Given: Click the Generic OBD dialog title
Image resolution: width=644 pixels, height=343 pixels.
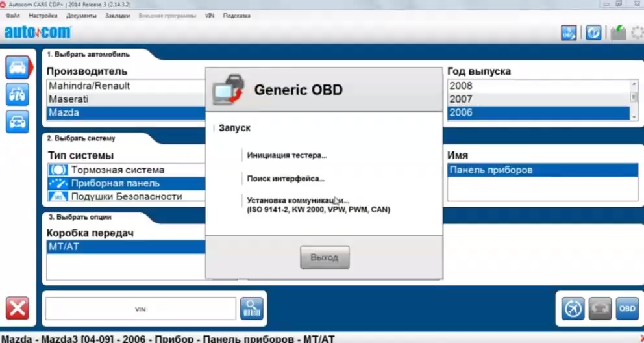Looking at the screenshot, I should tap(298, 90).
